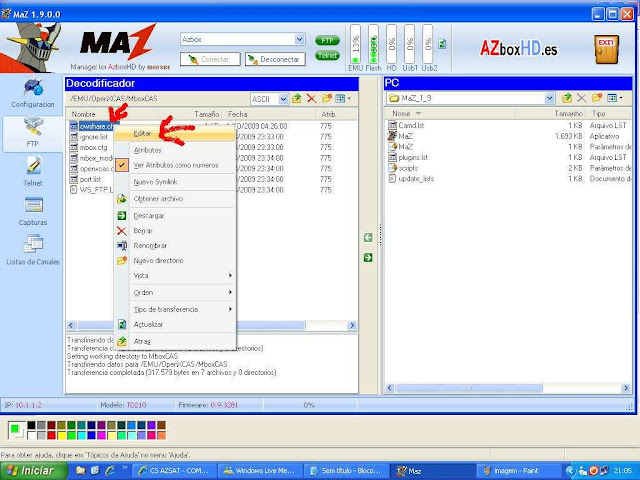Click the Desconectar button
This screenshot has width=640, height=480.
click(275, 59)
